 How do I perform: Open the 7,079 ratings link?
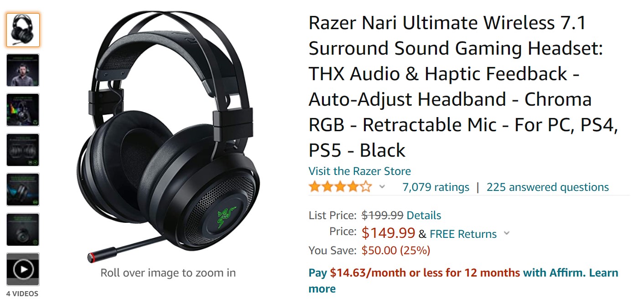pyautogui.click(x=436, y=187)
